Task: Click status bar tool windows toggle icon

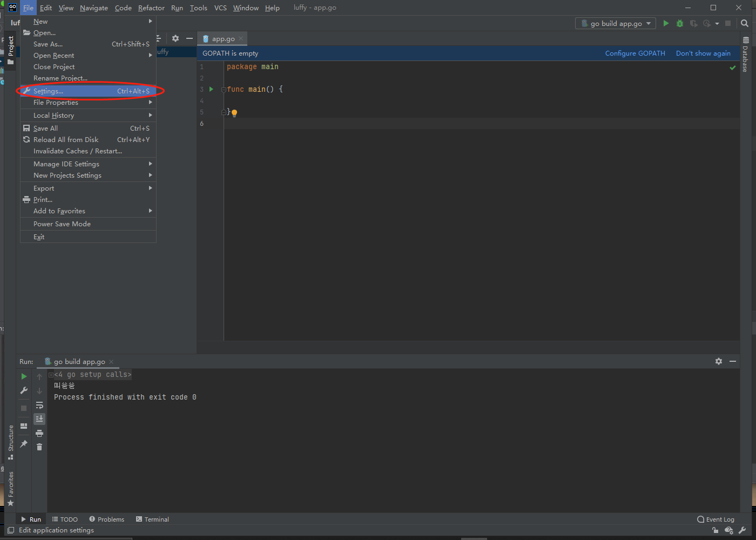Action: pos(11,530)
